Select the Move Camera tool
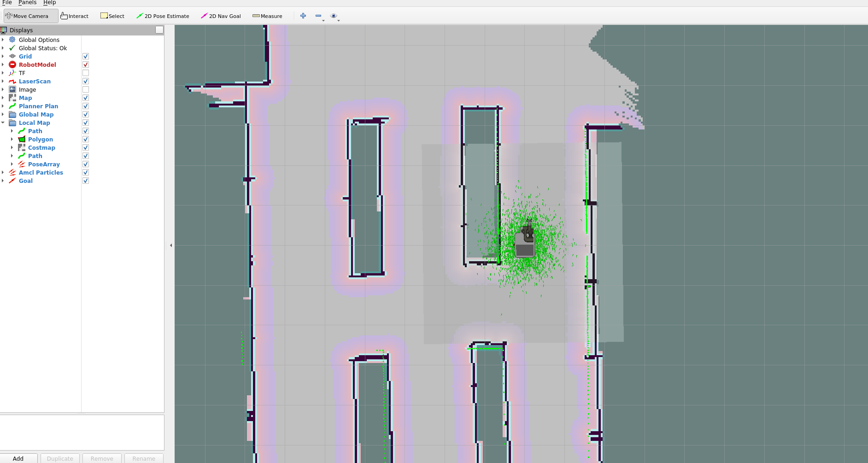Image resolution: width=868 pixels, height=463 pixels. coord(29,16)
